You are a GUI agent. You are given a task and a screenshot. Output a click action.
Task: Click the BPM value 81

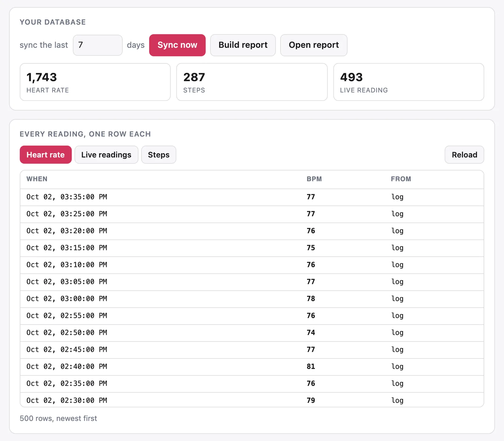[x=311, y=367]
